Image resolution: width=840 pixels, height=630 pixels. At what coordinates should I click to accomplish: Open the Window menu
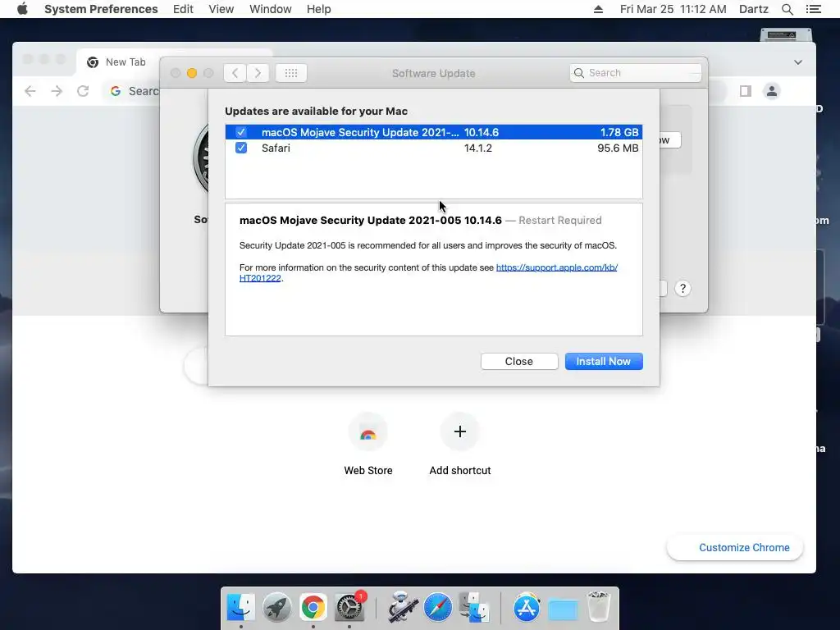click(271, 9)
